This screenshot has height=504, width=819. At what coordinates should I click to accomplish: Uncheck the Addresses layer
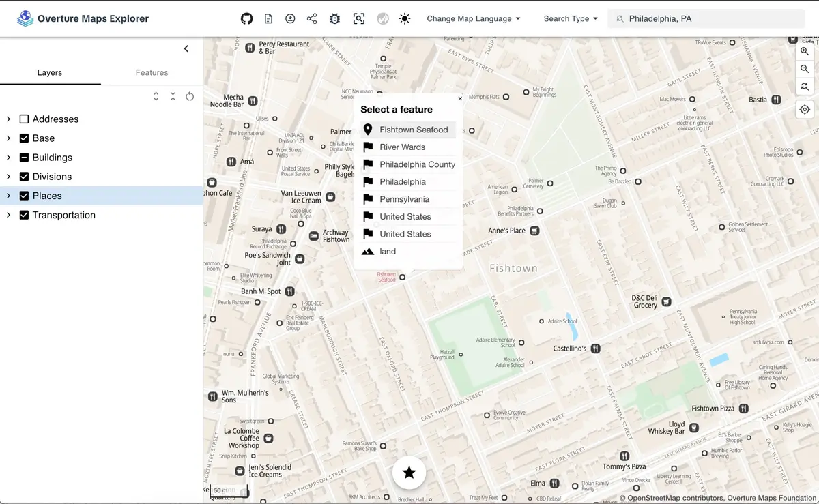[25, 119]
